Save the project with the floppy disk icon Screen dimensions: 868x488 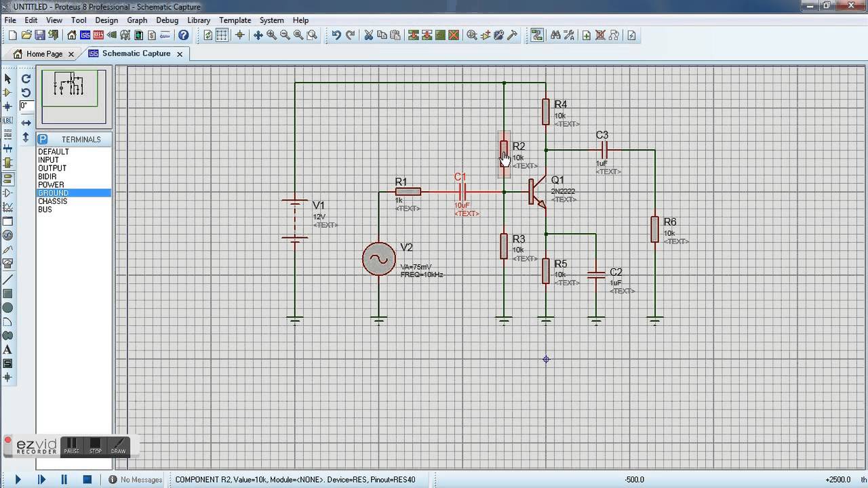(x=40, y=35)
